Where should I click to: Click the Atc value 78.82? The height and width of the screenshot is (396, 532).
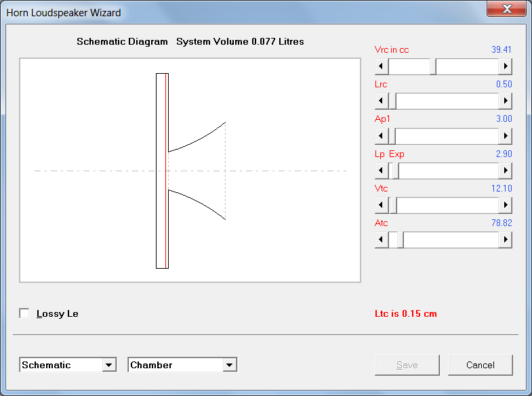point(502,223)
